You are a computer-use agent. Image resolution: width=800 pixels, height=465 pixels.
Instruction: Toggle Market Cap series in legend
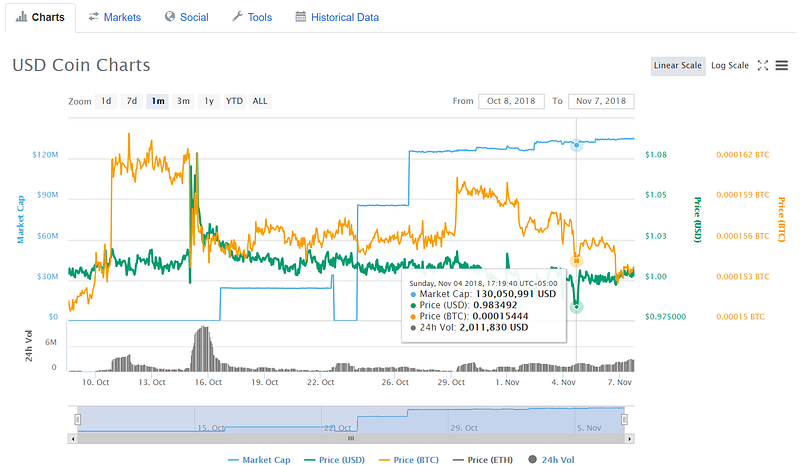coord(259,460)
